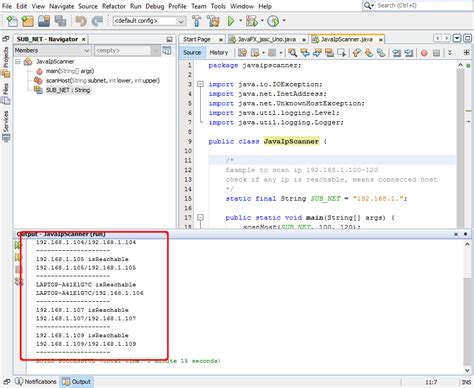Show opened documents list dropdown button
The image size is (474, 388).
tap(457, 38)
